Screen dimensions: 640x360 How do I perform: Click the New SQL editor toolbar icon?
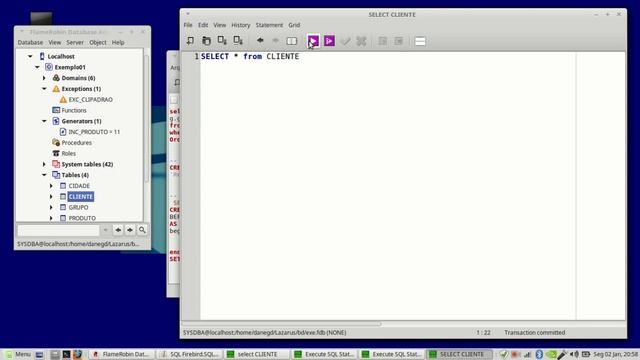point(190,40)
